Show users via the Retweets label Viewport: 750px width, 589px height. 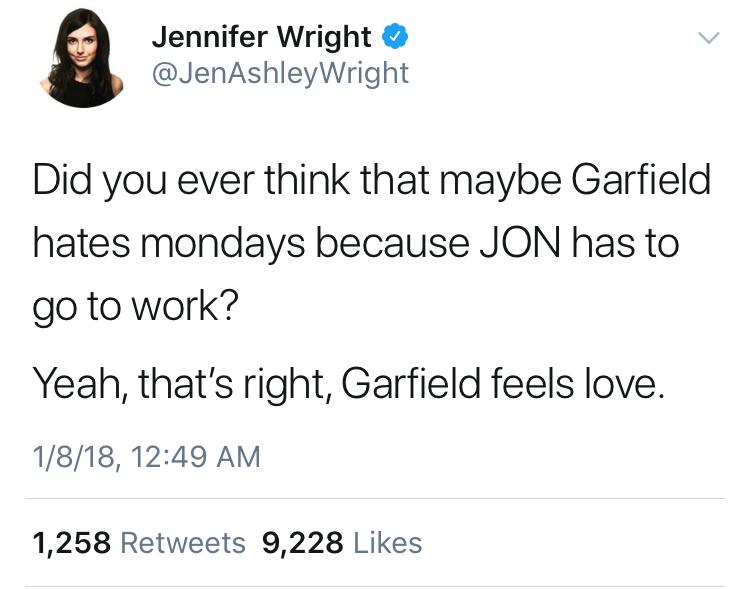(182, 542)
